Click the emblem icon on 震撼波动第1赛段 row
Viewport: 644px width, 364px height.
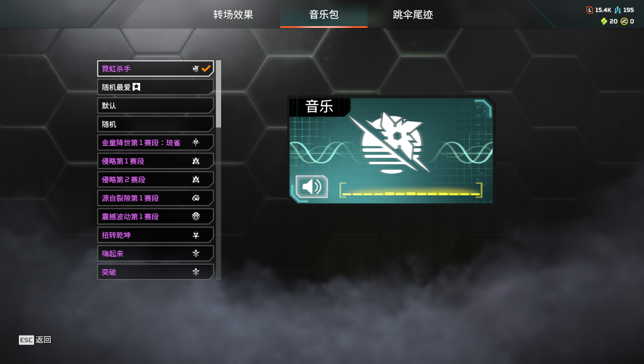click(x=196, y=216)
